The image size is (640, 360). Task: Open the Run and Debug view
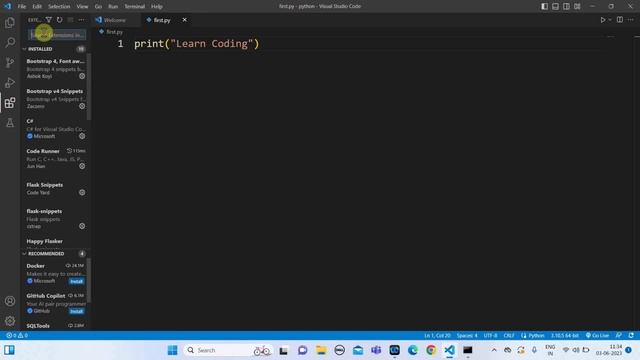(10, 82)
